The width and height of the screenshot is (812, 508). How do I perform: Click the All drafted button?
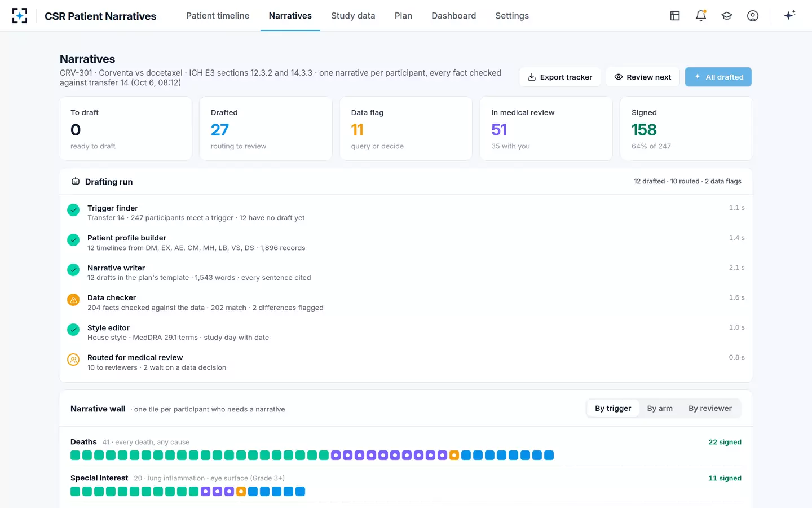click(718, 77)
